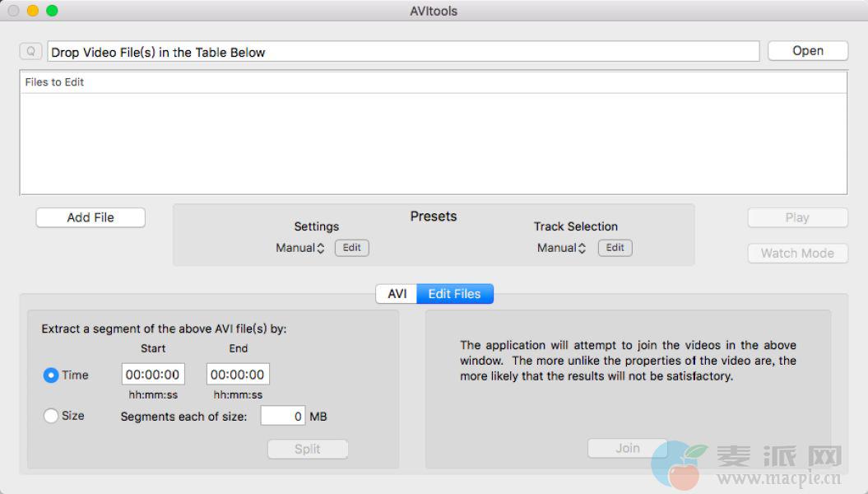Click the segment size MB field
Screen dimensions: 868x494
coord(282,416)
